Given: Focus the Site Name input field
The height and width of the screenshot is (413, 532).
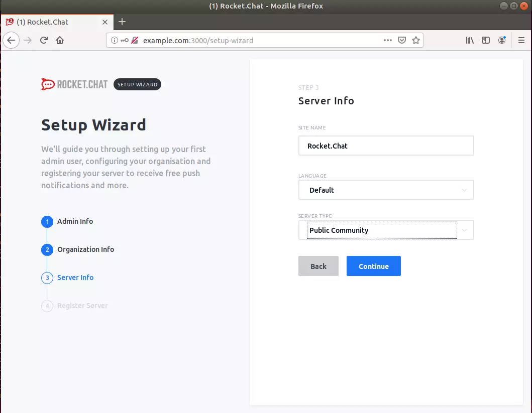Looking at the screenshot, I should [x=386, y=146].
